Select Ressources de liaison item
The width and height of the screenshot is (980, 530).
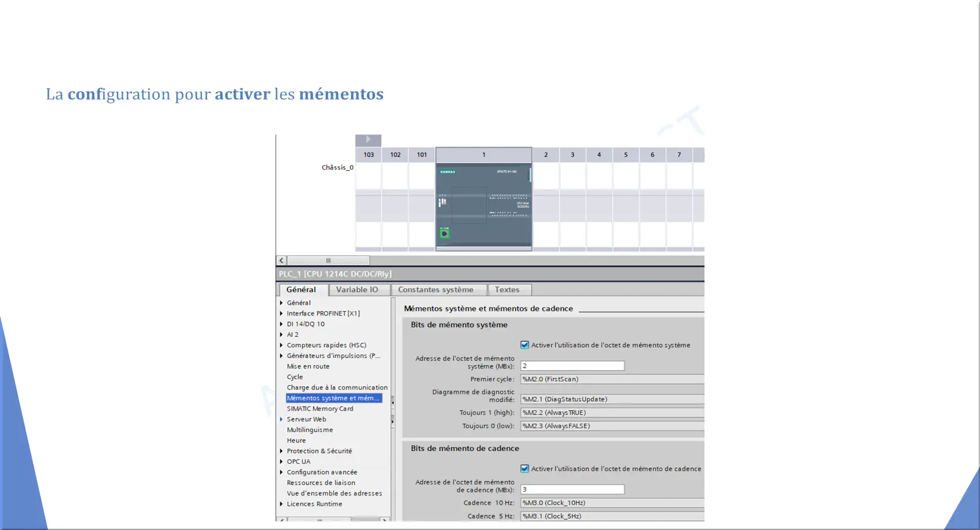pos(321,483)
